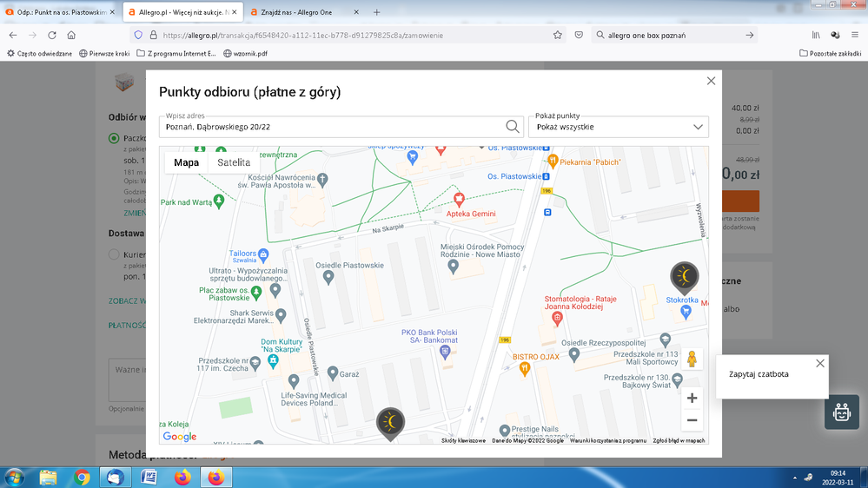868x488 pixels.
Task: Click the address search magnifier icon
Action: pyautogui.click(x=513, y=127)
